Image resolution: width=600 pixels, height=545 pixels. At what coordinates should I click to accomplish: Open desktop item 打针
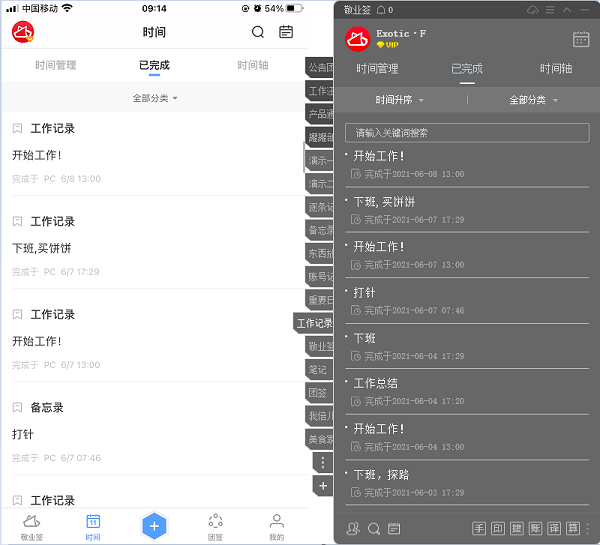[467, 301]
